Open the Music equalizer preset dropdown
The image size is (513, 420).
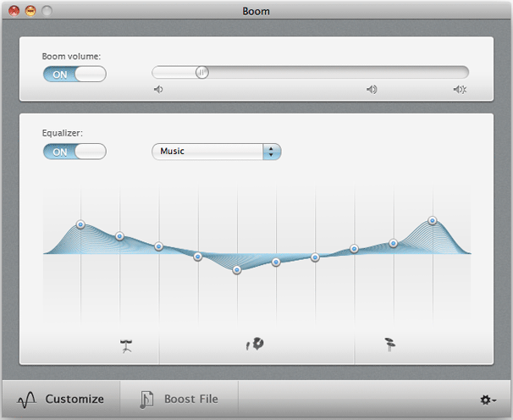click(216, 152)
